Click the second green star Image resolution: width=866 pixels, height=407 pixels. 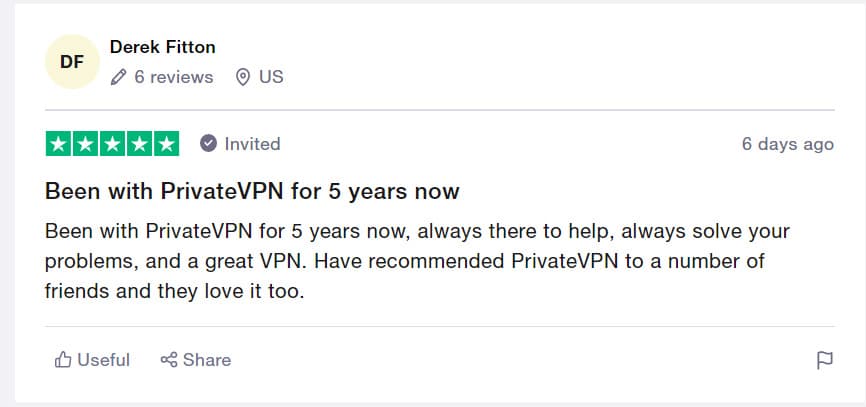85,144
